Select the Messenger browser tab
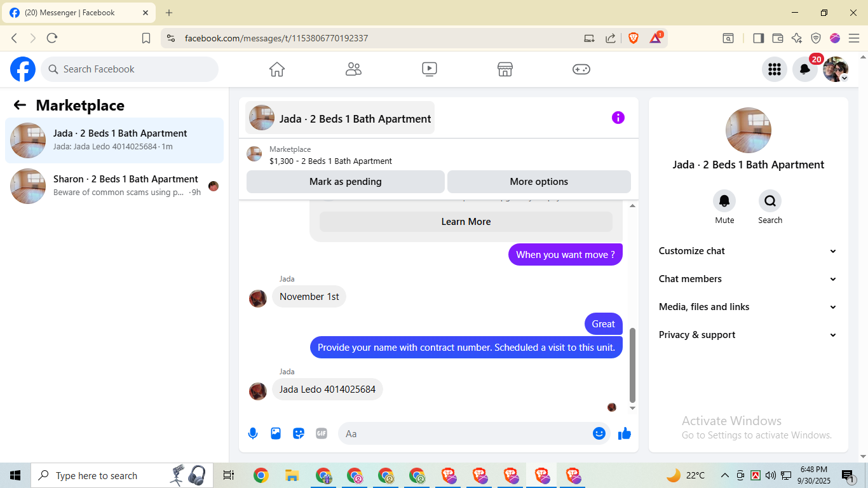The height and width of the screenshot is (488, 868). [x=78, y=13]
